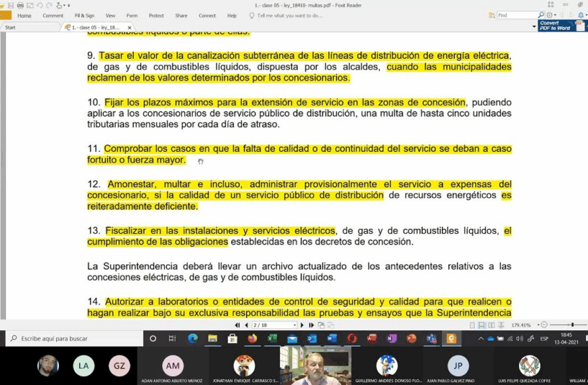Click the page number field showing 2 / 18
This screenshot has height=385, width=588.
274,325
